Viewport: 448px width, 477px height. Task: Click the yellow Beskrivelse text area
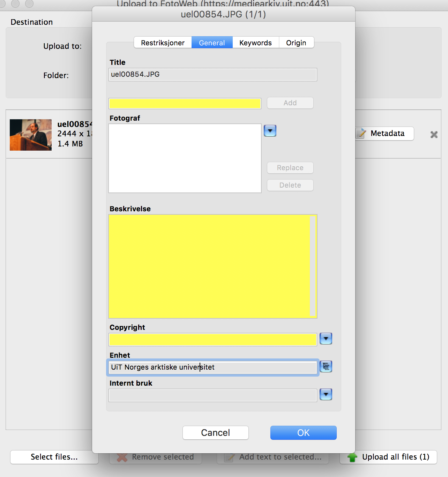click(209, 266)
